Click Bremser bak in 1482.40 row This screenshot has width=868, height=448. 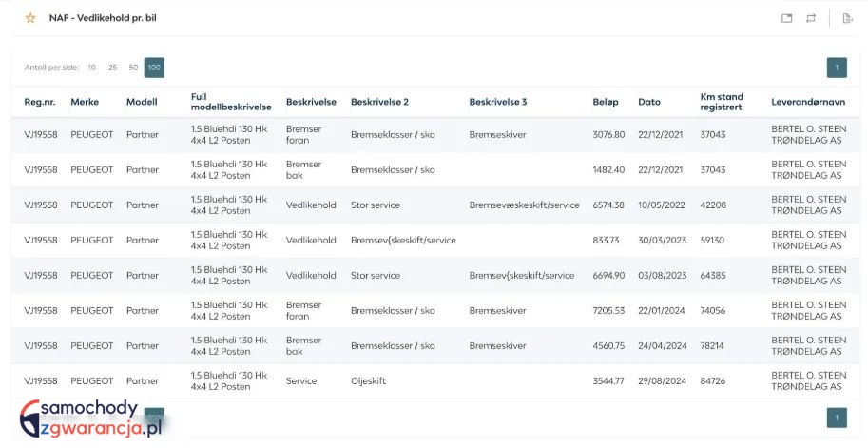303,170
